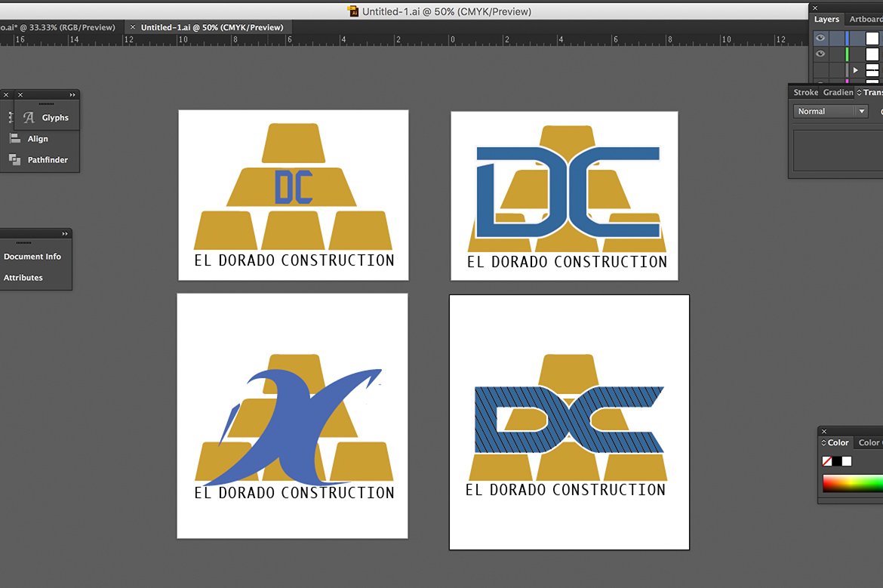
Task: Open the Attributes panel
Action: (23, 278)
